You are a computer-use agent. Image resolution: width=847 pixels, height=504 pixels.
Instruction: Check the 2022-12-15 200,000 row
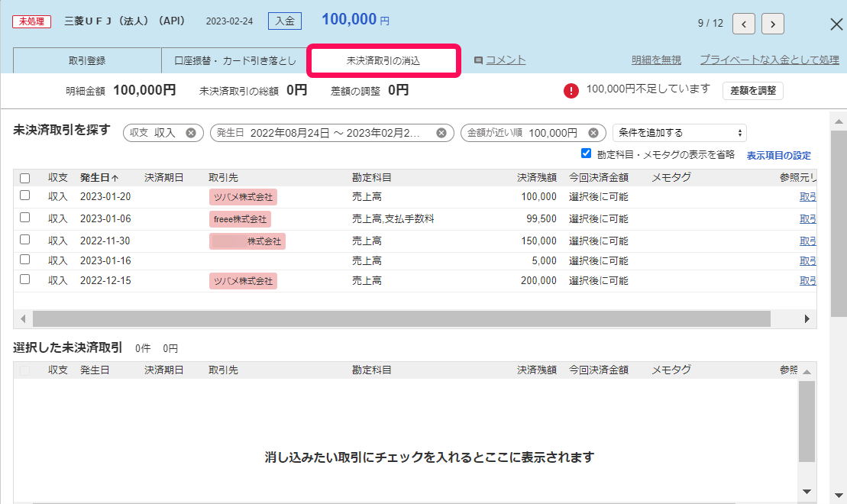25,279
